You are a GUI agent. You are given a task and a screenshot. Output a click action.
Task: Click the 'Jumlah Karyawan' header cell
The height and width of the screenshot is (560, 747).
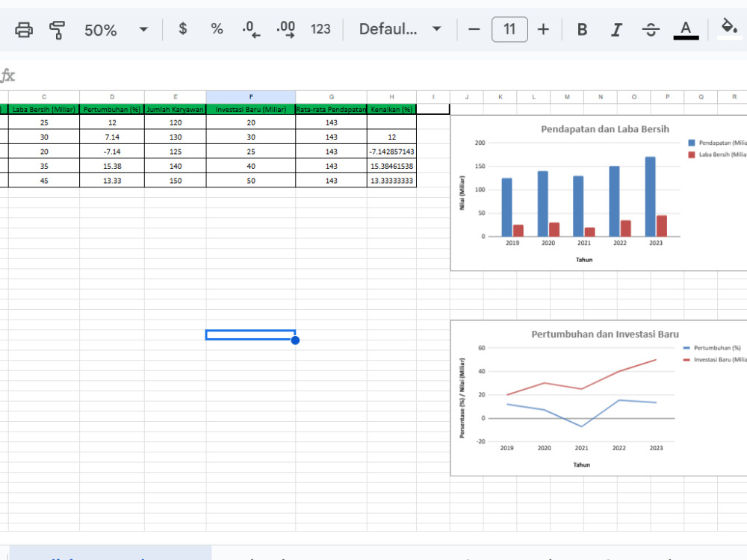click(176, 110)
